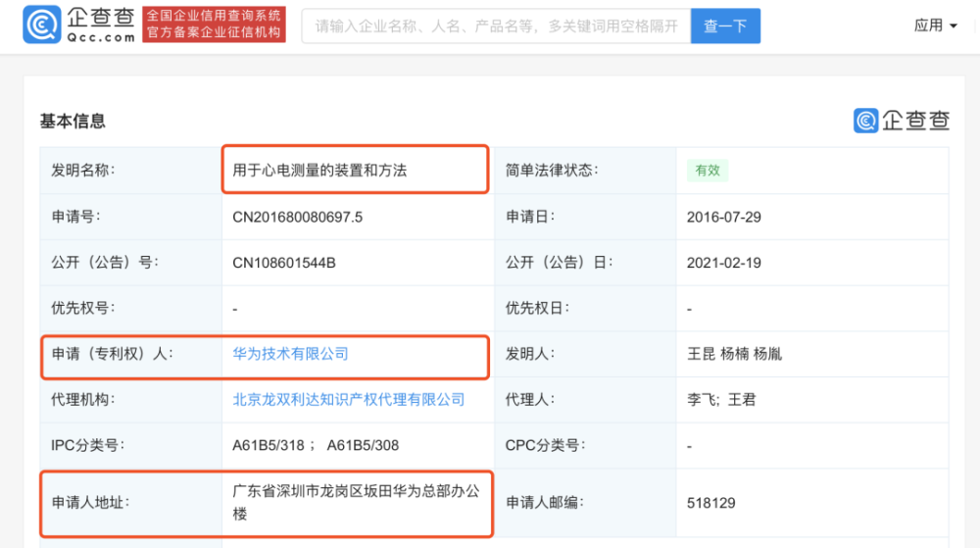Select the invention name 用于心电测量的装置和方法
The width and height of the screenshot is (980, 548).
coord(319,170)
